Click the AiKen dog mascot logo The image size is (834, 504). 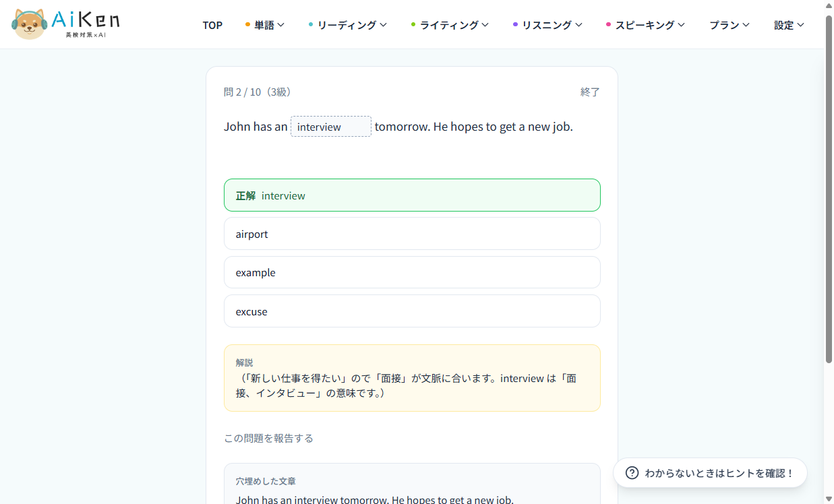click(30, 24)
